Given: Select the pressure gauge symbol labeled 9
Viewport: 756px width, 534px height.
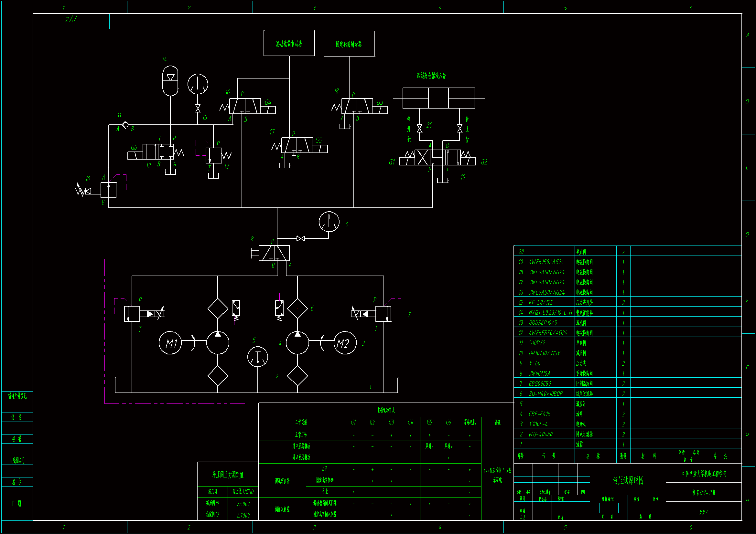Looking at the screenshot, I should (329, 221).
